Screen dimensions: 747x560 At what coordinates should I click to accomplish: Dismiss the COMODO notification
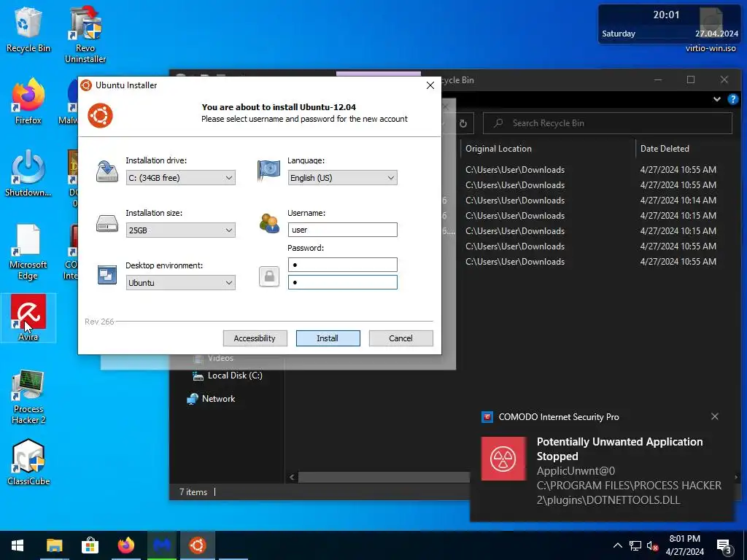715,416
